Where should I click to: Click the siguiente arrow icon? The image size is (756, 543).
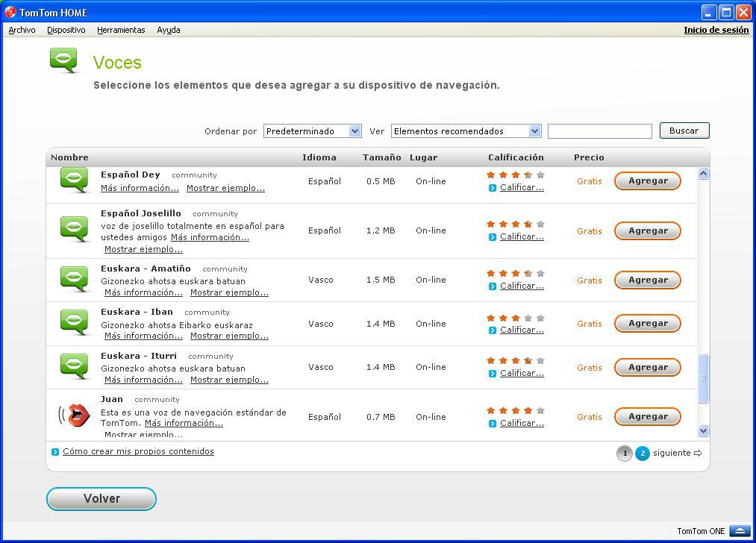(x=699, y=453)
